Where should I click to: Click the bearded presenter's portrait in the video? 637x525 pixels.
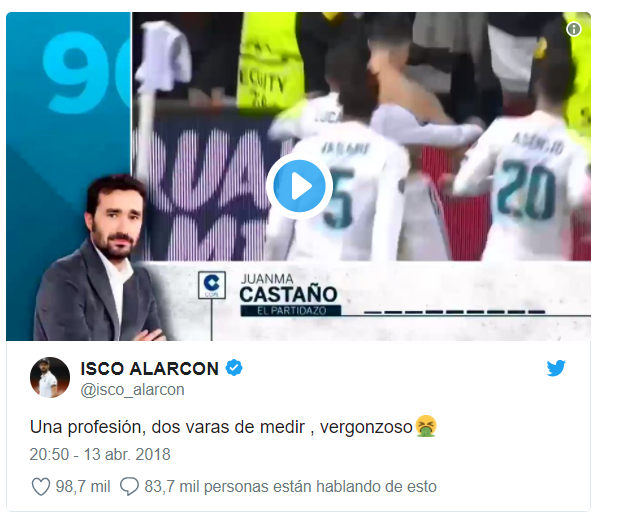[x=98, y=258]
